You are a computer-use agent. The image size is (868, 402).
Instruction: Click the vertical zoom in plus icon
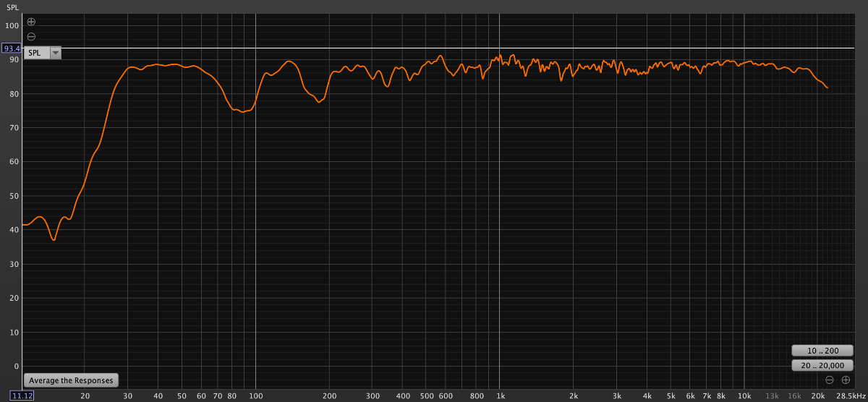coord(31,22)
